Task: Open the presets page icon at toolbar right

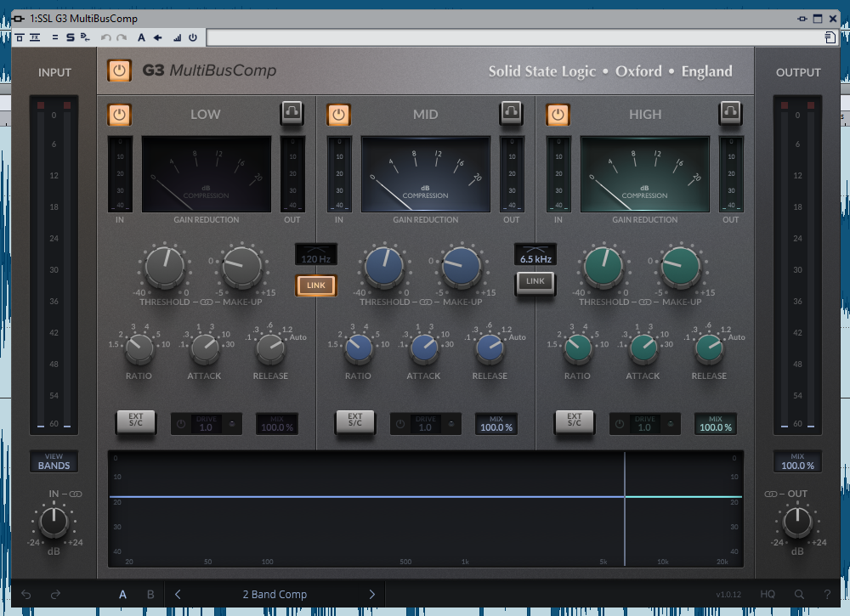Action: [x=830, y=37]
